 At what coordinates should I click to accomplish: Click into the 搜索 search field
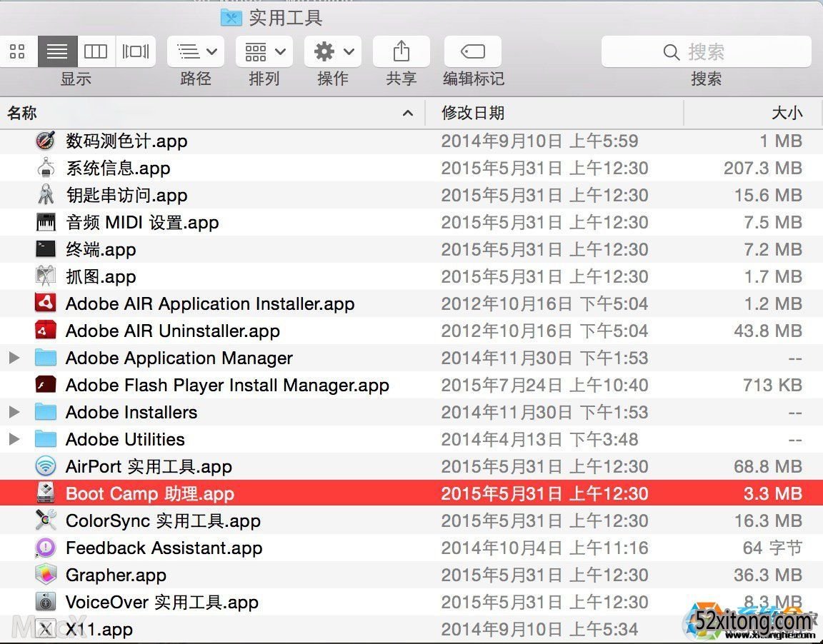[706, 51]
